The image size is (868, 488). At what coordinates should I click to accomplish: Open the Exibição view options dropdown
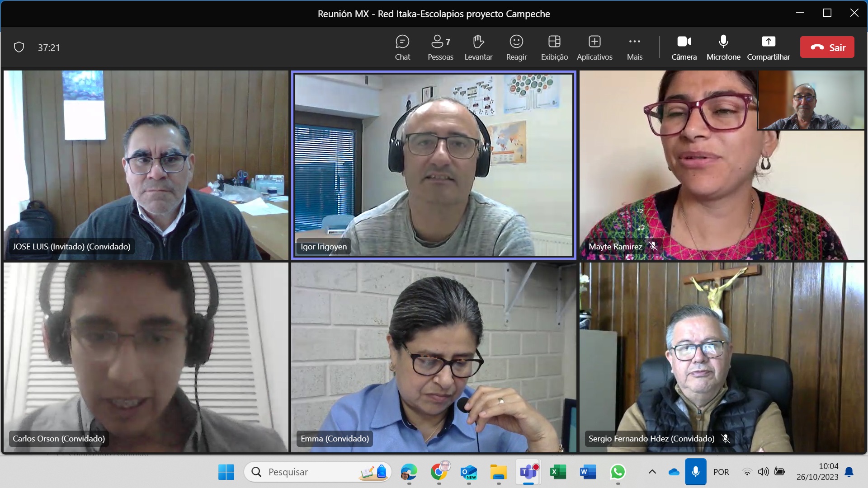click(554, 47)
